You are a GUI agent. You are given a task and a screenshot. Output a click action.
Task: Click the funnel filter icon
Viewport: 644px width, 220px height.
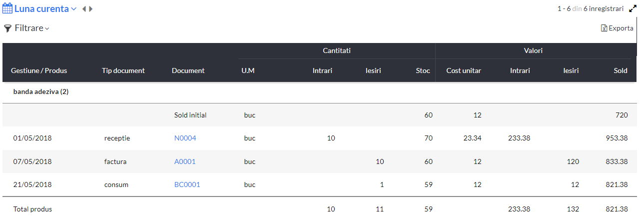pyautogui.click(x=7, y=28)
